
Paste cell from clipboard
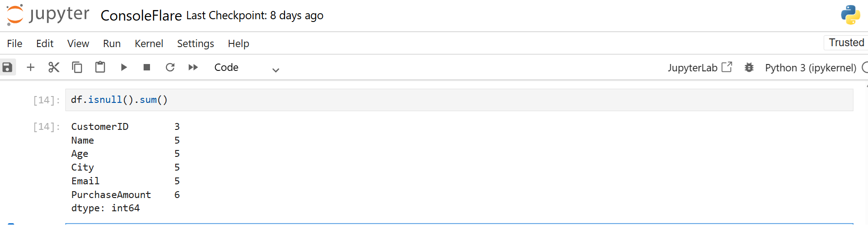coord(100,68)
